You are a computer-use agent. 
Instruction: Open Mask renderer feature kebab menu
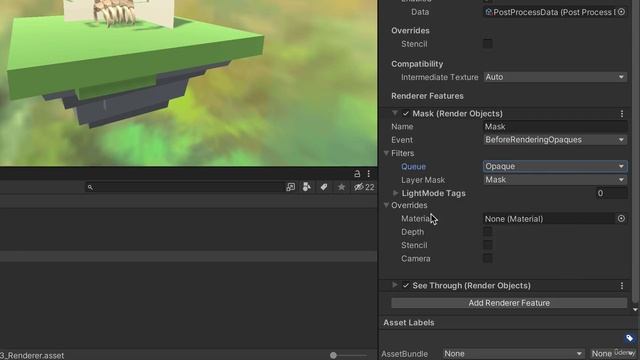[x=622, y=113]
